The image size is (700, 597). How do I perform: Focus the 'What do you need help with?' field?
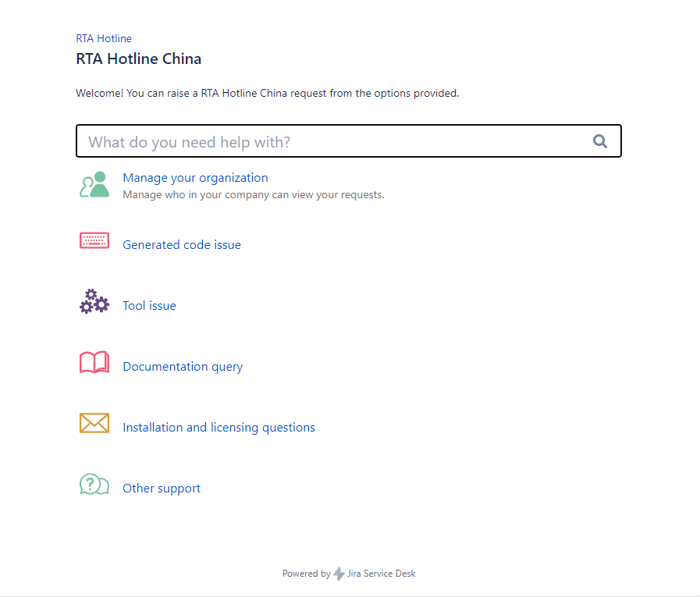click(349, 141)
